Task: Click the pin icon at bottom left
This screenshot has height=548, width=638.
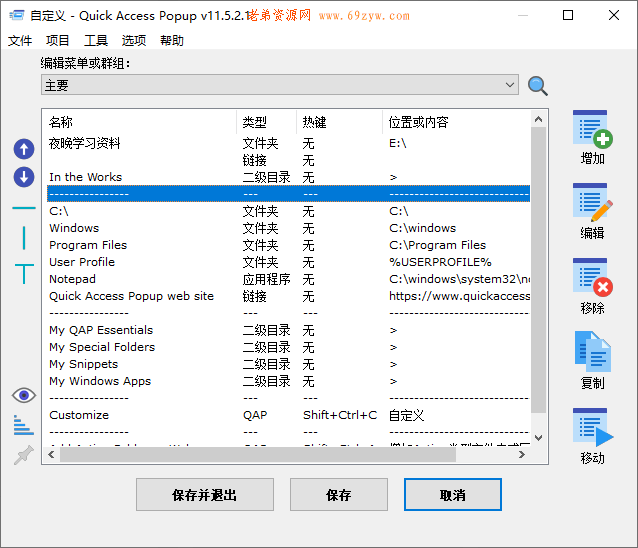Action: click(24, 455)
